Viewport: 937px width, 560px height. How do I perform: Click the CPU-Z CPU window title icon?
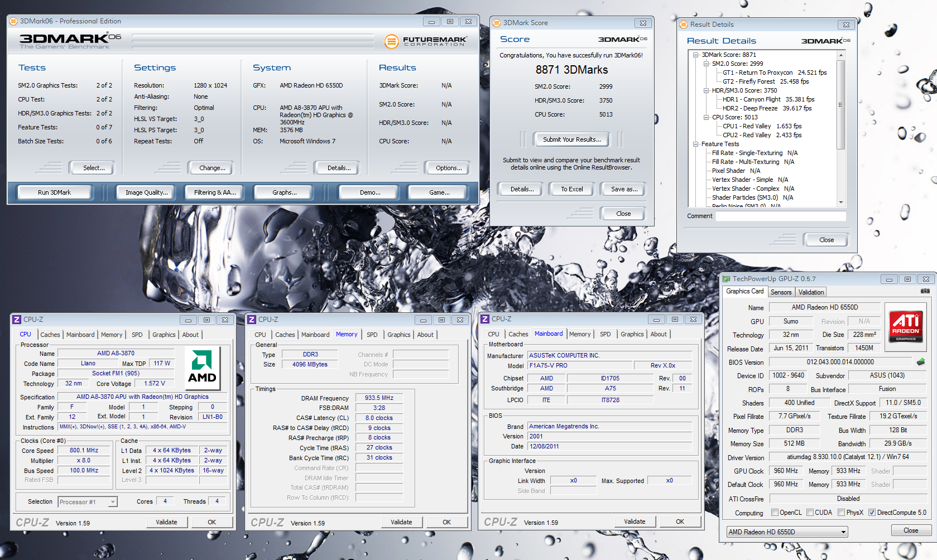tap(17, 320)
